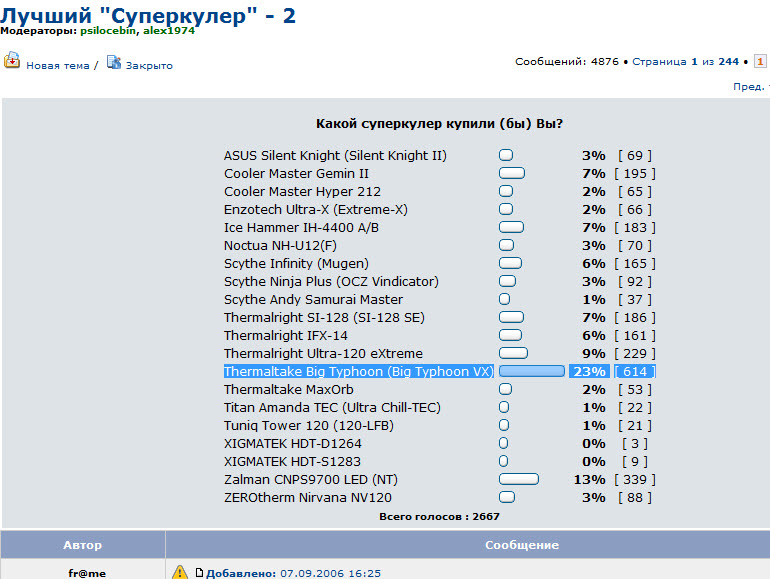Click the vote count [ 9 ]
The width and height of the screenshot is (770, 579).
[635, 462]
